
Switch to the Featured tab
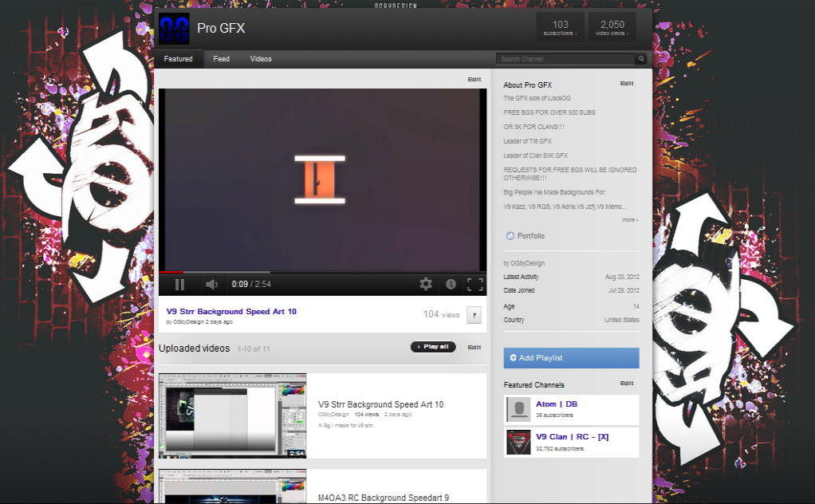pyautogui.click(x=179, y=59)
